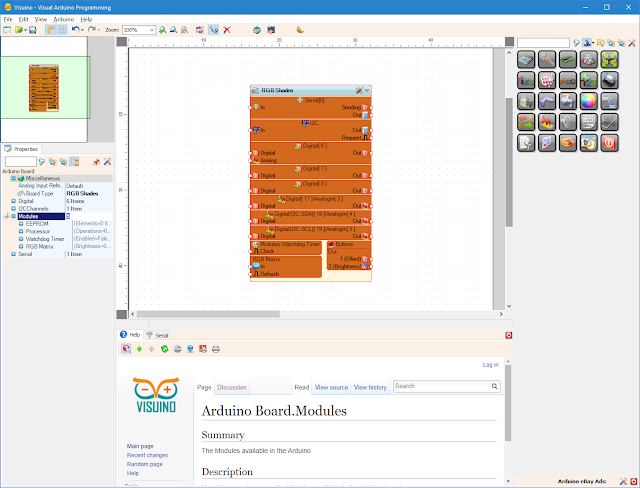Click the View history link

(370, 387)
